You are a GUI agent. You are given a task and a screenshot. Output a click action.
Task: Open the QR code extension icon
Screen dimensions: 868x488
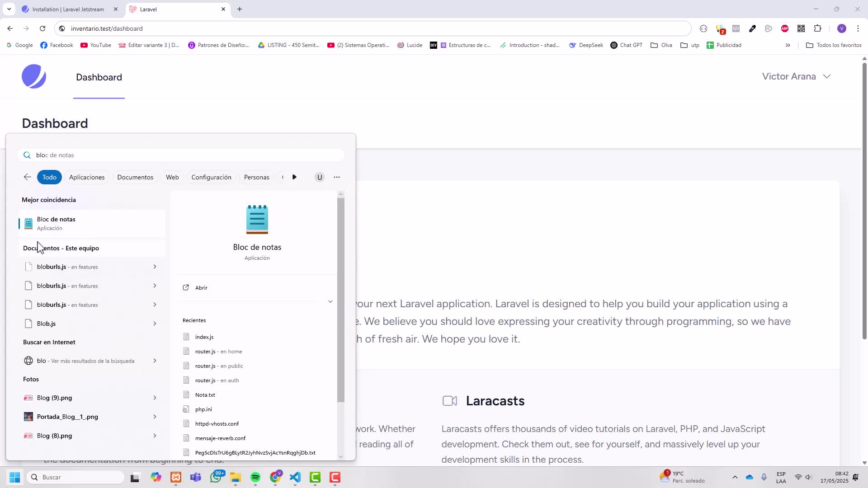point(801,28)
